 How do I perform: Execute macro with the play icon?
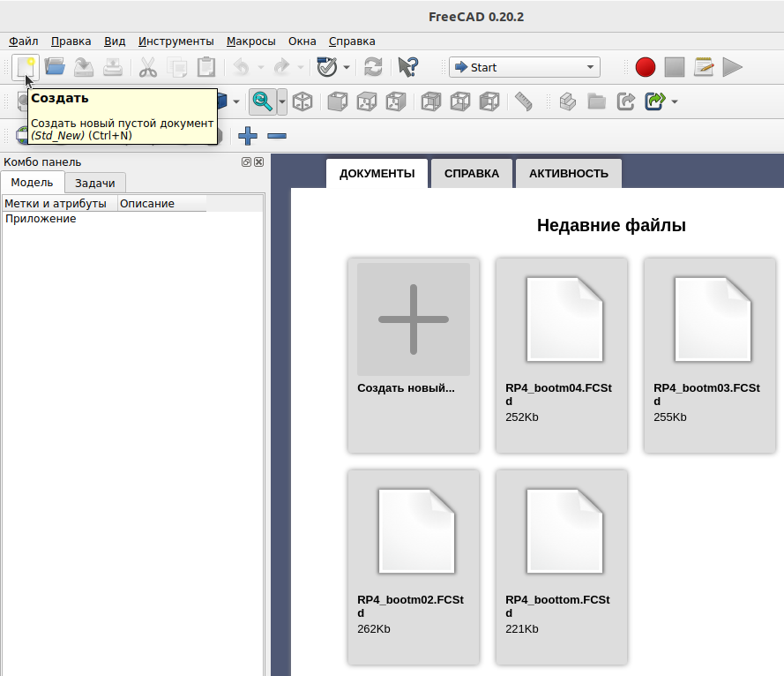click(x=733, y=67)
